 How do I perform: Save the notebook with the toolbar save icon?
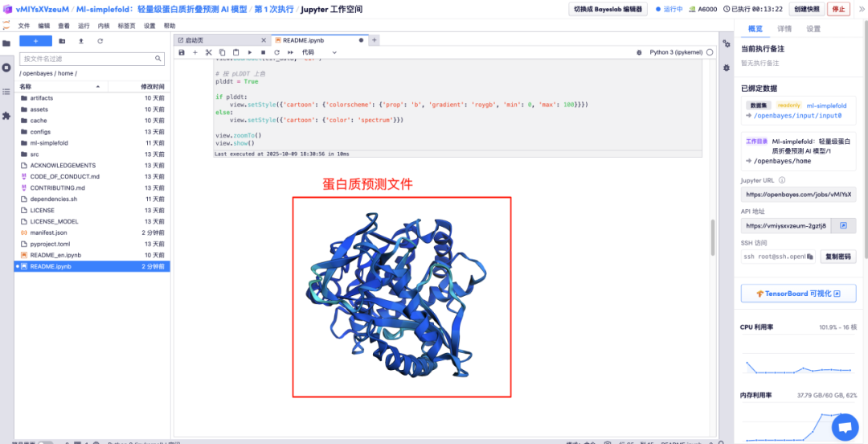point(182,52)
